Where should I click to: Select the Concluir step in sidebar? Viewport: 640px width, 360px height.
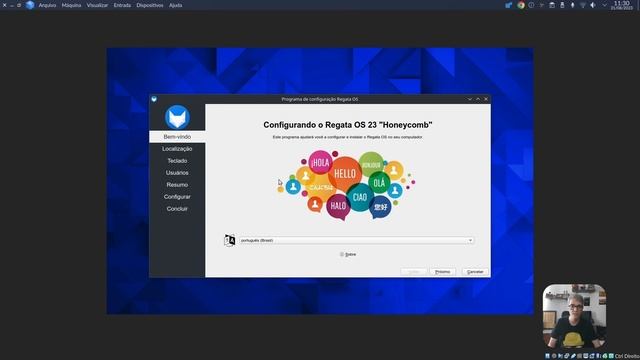(x=177, y=209)
